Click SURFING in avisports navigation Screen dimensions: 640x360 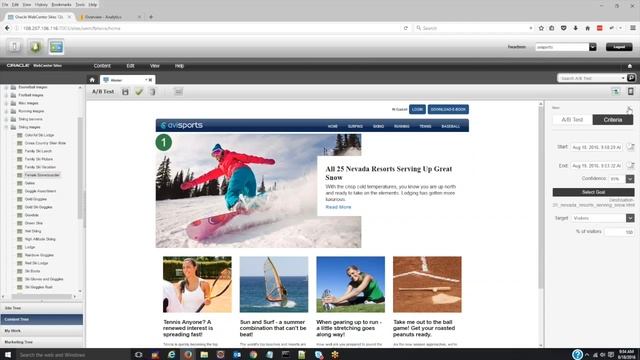pyautogui.click(x=355, y=126)
